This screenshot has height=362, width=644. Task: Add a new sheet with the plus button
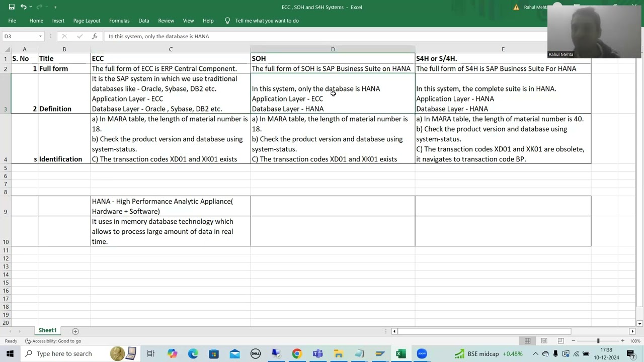click(x=75, y=331)
